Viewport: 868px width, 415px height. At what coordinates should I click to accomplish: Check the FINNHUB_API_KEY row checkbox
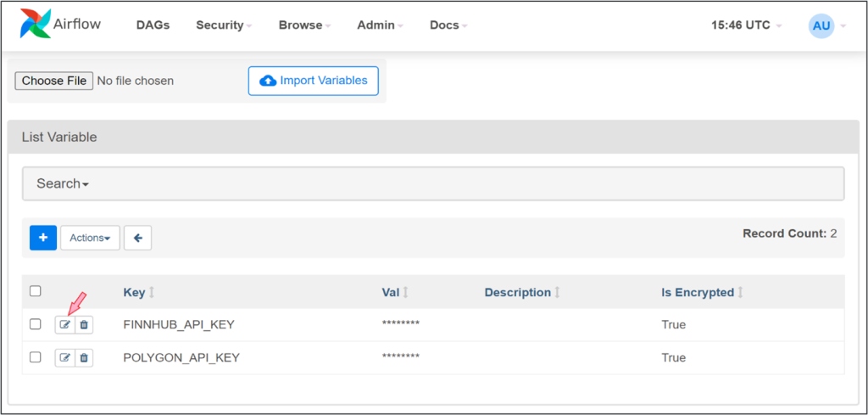(x=36, y=324)
